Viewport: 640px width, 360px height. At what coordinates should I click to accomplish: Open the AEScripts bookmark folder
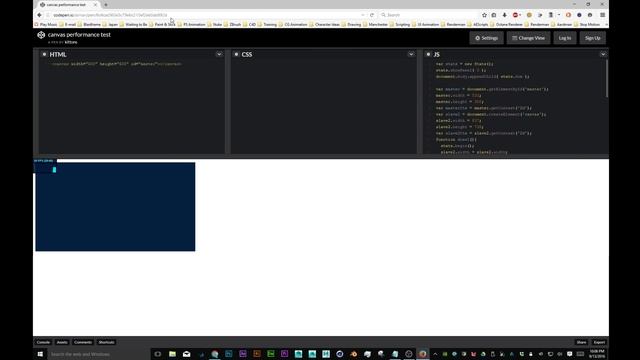(x=478, y=24)
